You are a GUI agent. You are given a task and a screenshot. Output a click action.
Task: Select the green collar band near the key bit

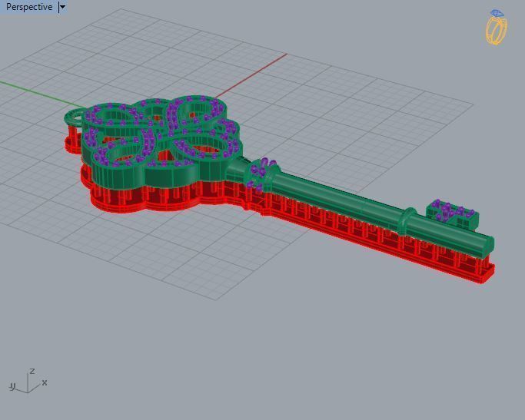point(404,220)
